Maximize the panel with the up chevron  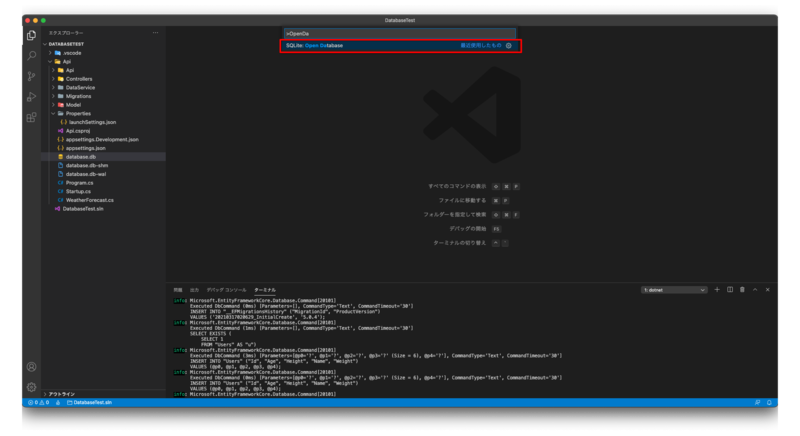(755, 290)
